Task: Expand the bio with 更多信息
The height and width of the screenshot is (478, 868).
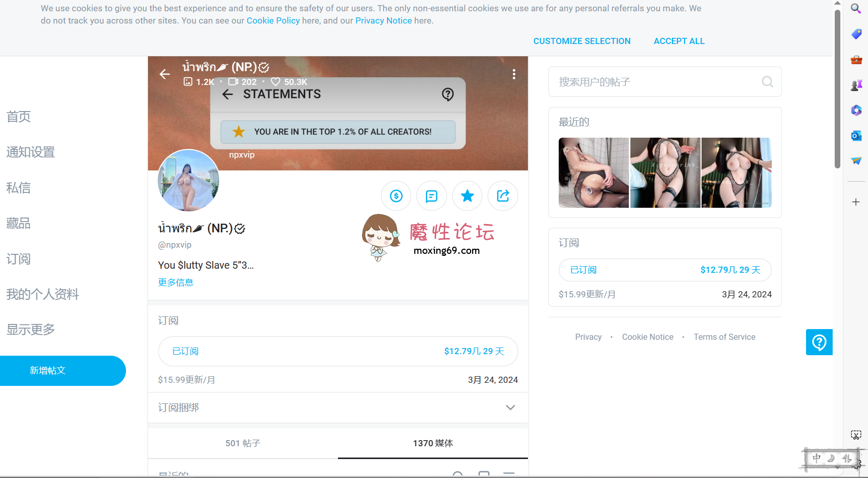Action: click(x=176, y=282)
